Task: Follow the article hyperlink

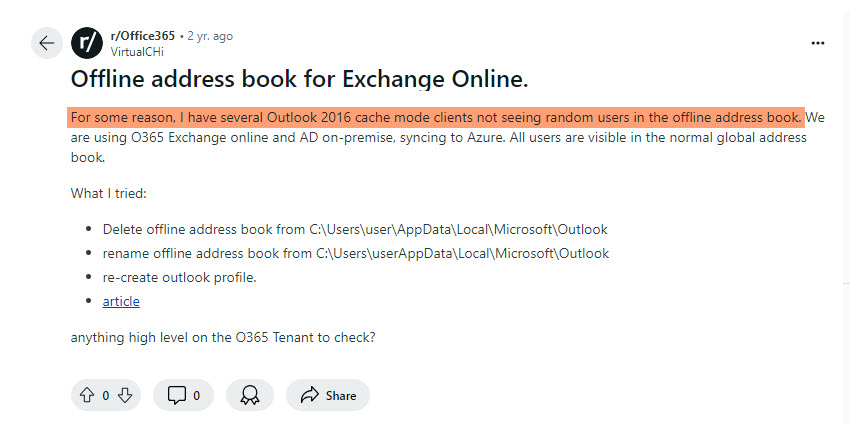Action: click(x=121, y=301)
